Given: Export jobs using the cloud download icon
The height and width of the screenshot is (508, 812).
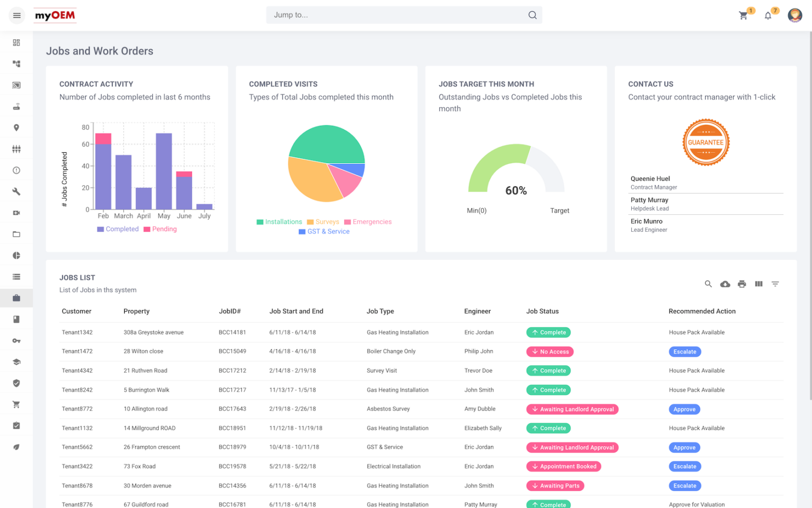Looking at the screenshot, I should [x=725, y=284].
